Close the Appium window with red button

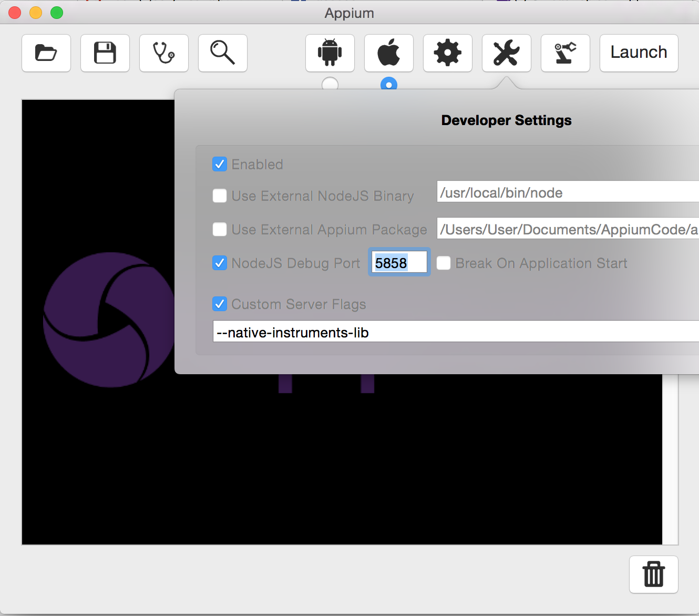pos(15,13)
